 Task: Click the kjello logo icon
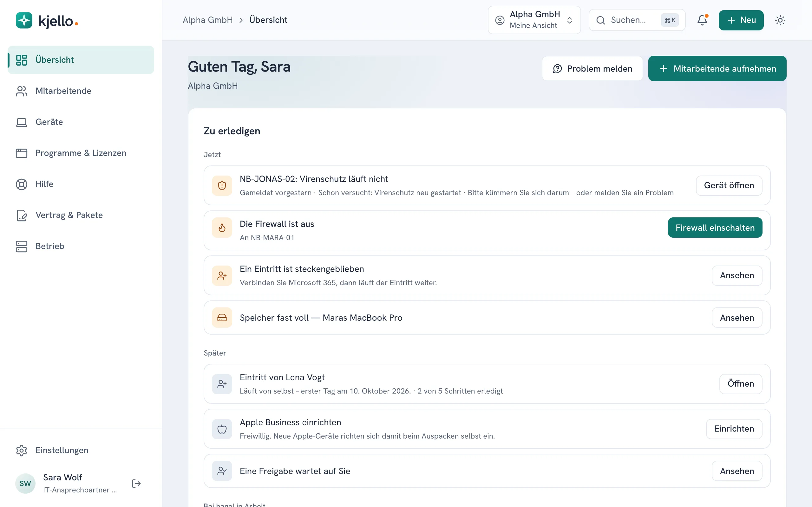(x=24, y=21)
